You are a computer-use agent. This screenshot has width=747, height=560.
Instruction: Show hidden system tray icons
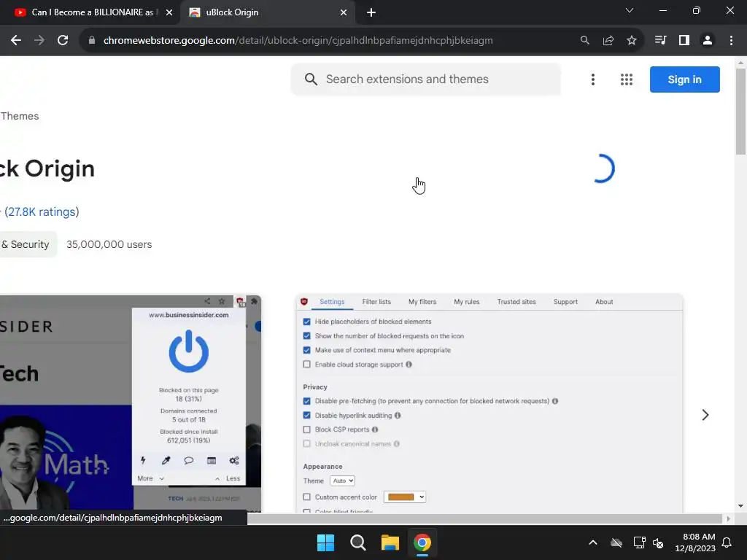[593, 542]
